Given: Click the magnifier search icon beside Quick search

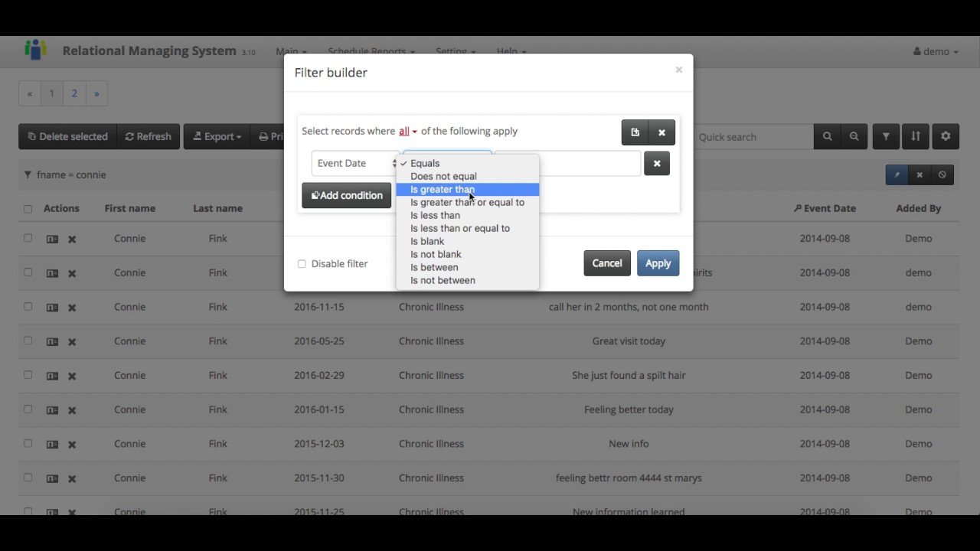Looking at the screenshot, I should click(x=827, y=136).
